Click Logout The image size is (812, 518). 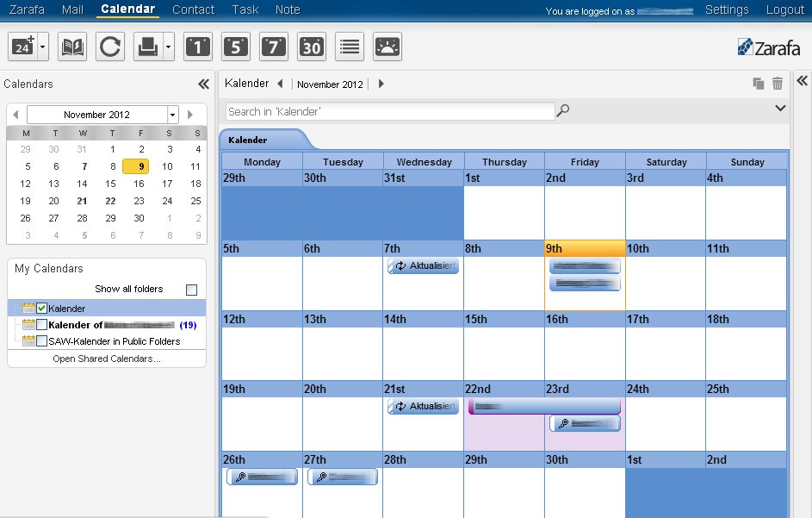(785, 9)
